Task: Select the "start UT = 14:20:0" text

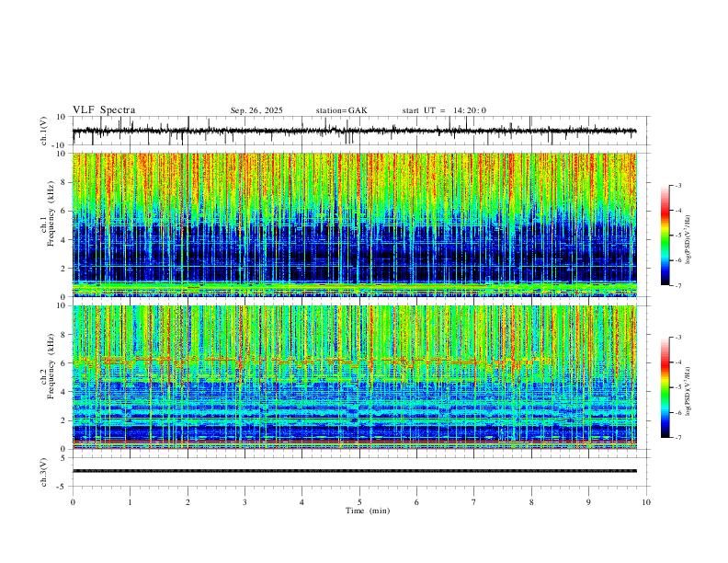Action: click(444, 110)
